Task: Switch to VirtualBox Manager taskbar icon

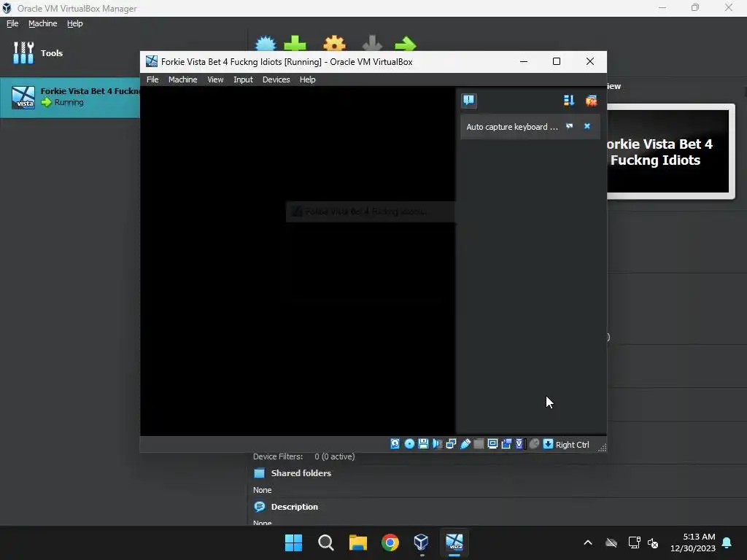Action: coord(422,542)
